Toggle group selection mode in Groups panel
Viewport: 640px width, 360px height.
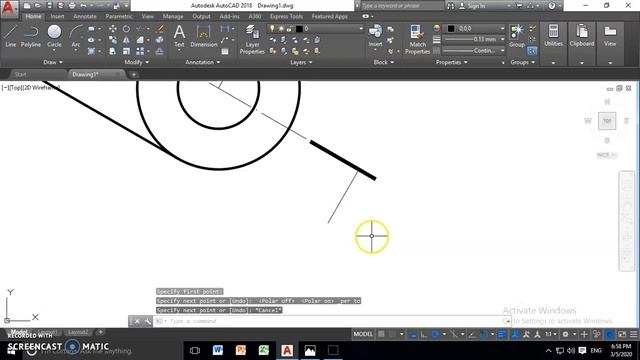click(531, 51)
